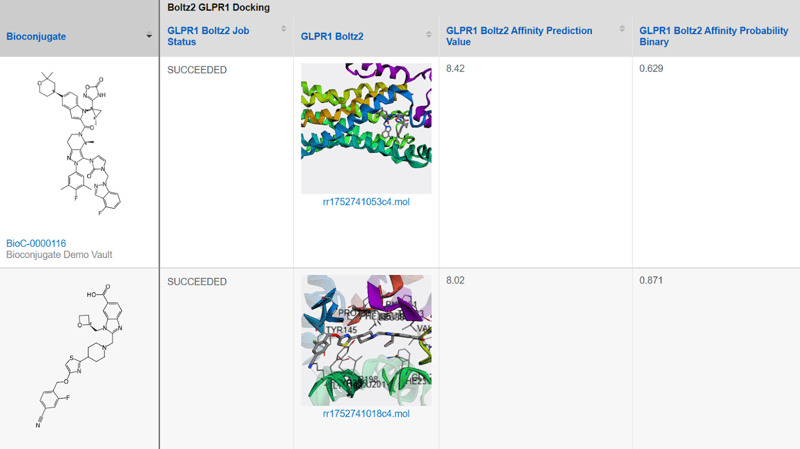800x449 pixels.
Task: Open BioC-0000116 bioconjugate record
Action: tap(36, 243)
